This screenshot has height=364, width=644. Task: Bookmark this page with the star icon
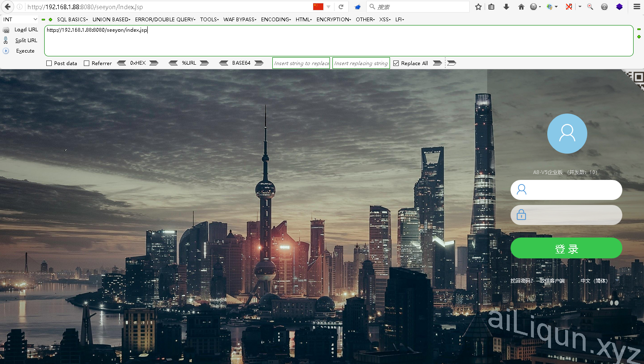coord(478,7)
